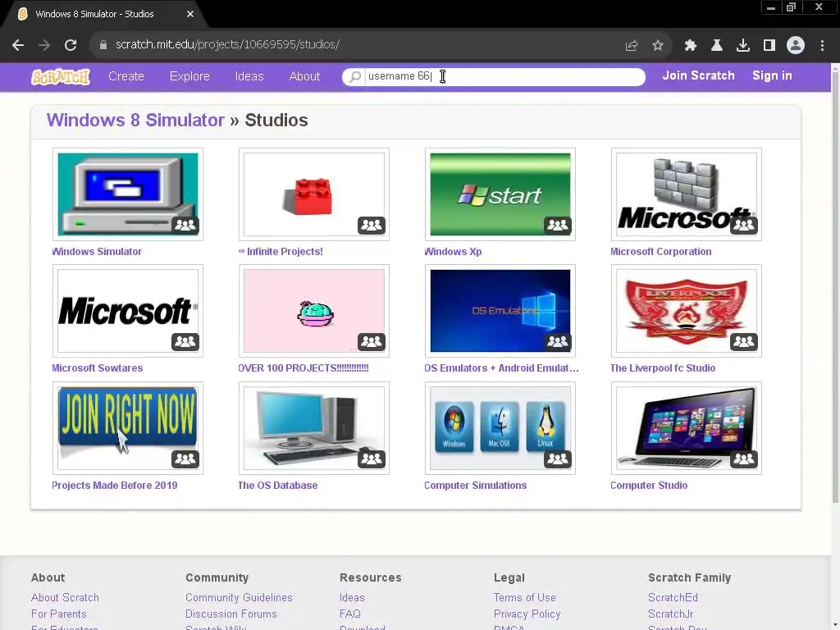Viewport: 840px width, 630px height.
Task: Click the group icon on The OS Database studio
Action: (372, 459)
